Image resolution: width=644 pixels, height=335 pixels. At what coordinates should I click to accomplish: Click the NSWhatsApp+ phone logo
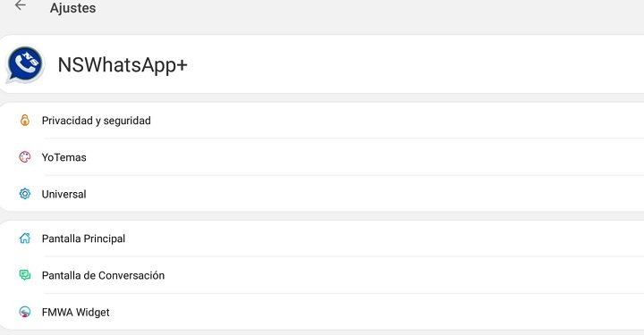(x=25, y=65)
